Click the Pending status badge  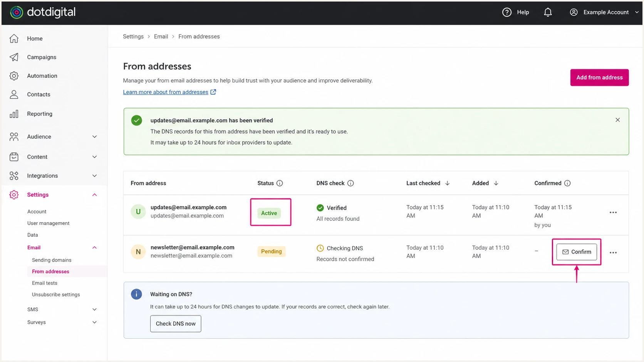click(272, 251)
